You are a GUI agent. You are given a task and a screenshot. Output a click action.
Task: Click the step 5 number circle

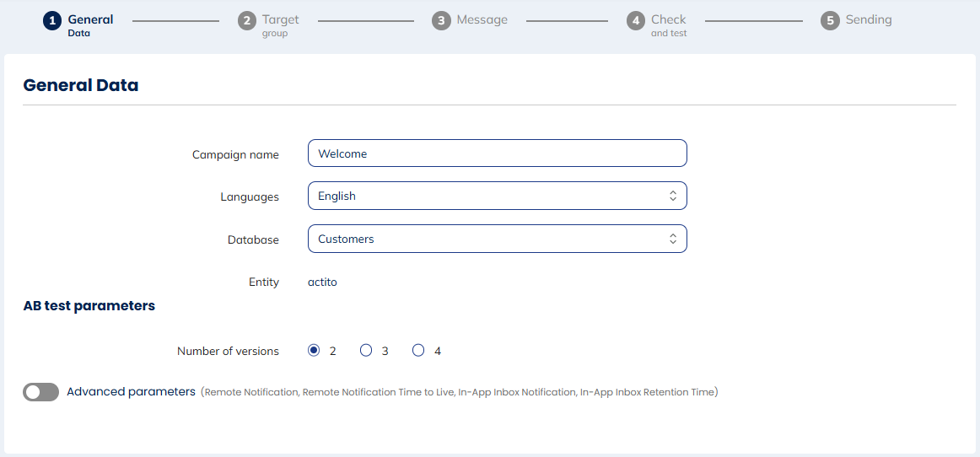830,21
